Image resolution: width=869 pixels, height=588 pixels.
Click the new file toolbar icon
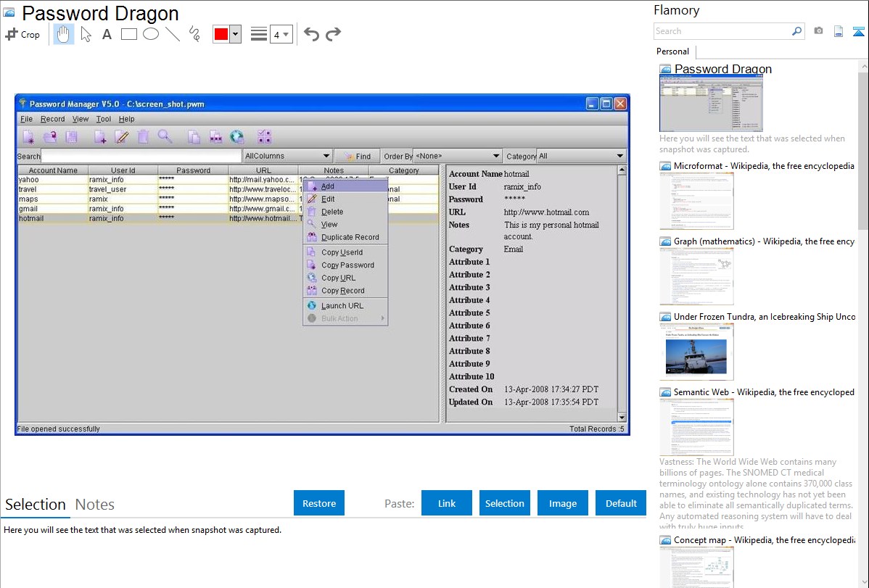click(28, 137)
